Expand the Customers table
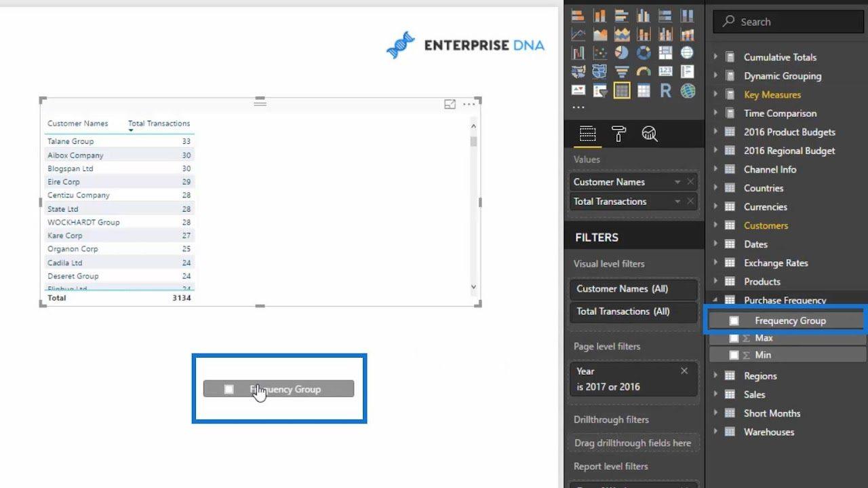868x488 pixels. pyautogui.click(x=715, y=225)
